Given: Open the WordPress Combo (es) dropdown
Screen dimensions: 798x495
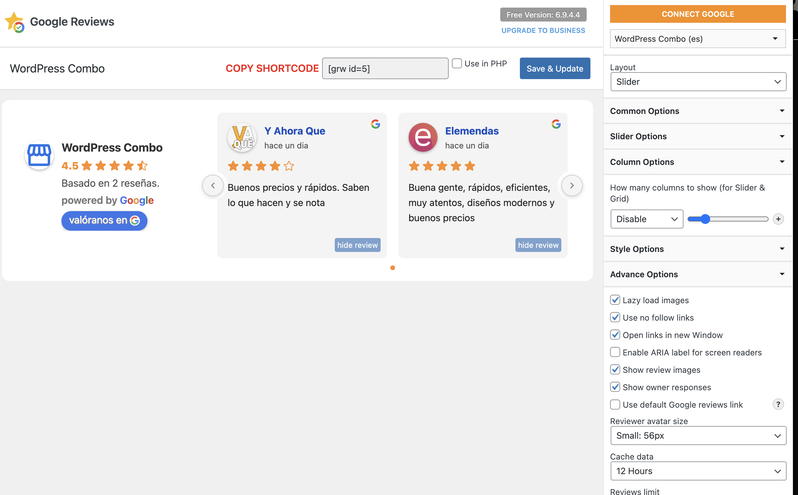Looking at the screenshot, I should pos(698,39).
